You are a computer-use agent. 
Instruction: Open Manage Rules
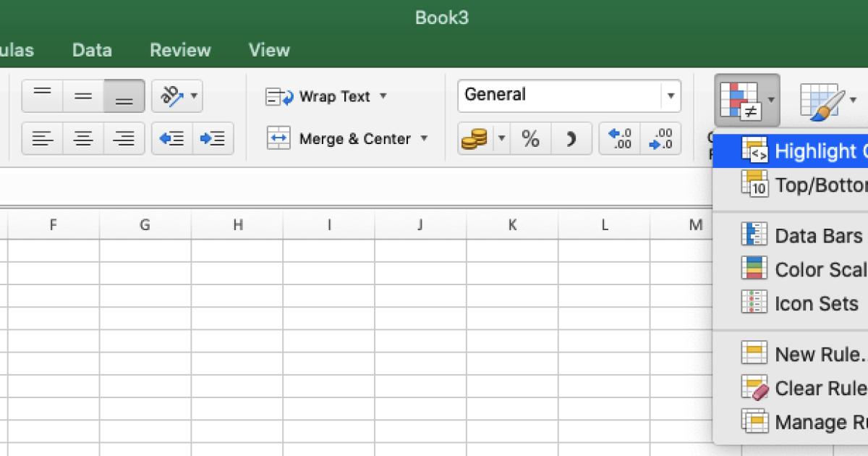click(x=810, y=422)
